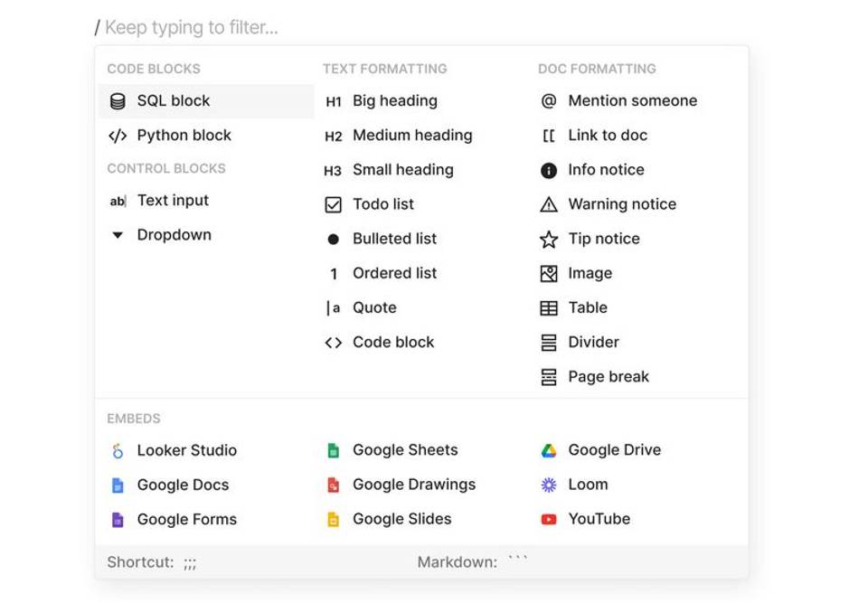Click the YouTube red play icon
The image size is (868, 603).
click(549, 520)
